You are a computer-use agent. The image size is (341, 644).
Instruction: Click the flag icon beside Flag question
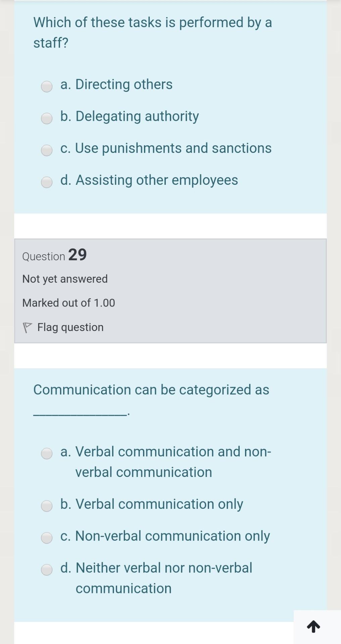(x=28, y=327)
